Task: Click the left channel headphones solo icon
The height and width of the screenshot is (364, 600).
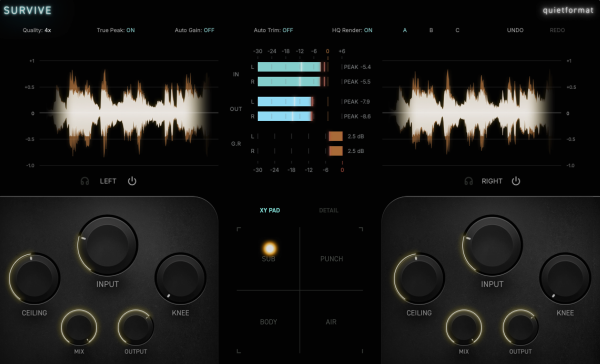Action: point(85,181)
